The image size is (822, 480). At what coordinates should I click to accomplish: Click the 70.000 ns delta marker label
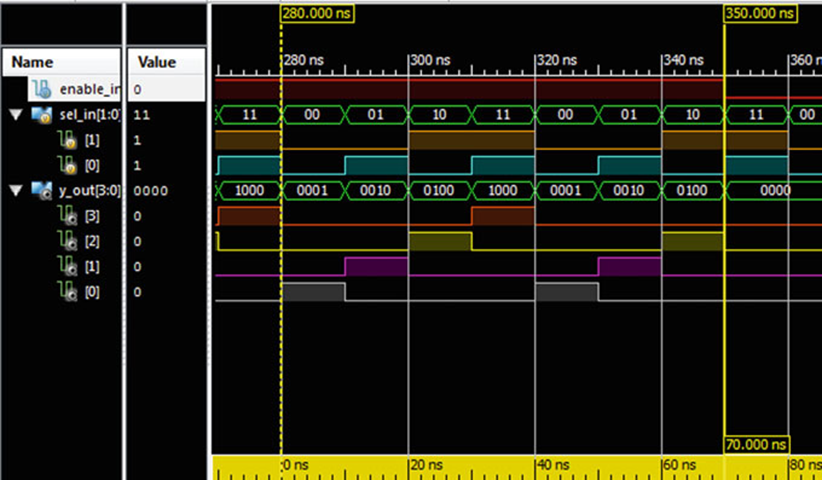point(756,444)
